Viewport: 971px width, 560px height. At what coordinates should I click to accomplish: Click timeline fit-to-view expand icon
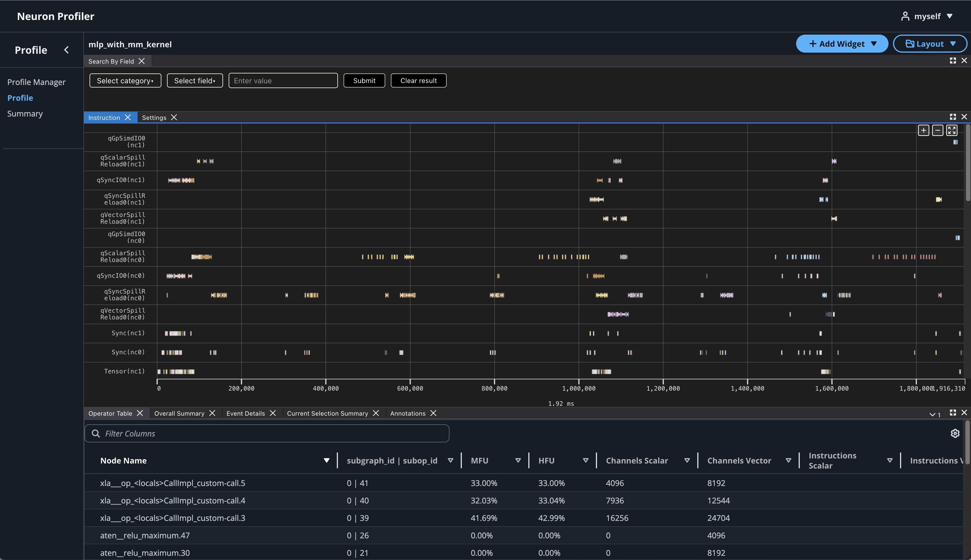click(x=952, y=130)
